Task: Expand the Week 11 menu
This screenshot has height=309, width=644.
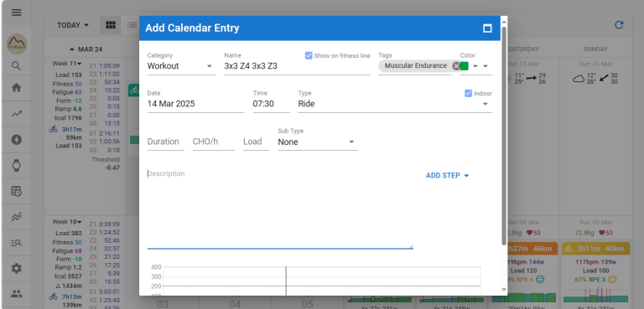Action: coord(67,64)
